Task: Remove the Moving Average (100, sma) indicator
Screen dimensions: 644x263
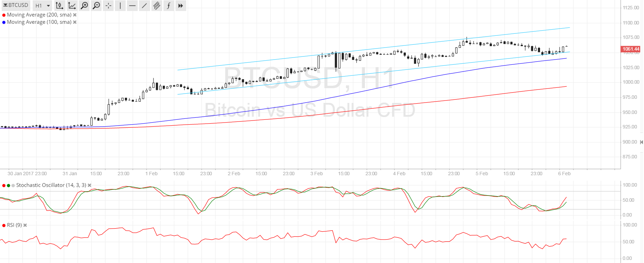Action: coord(75,22)
